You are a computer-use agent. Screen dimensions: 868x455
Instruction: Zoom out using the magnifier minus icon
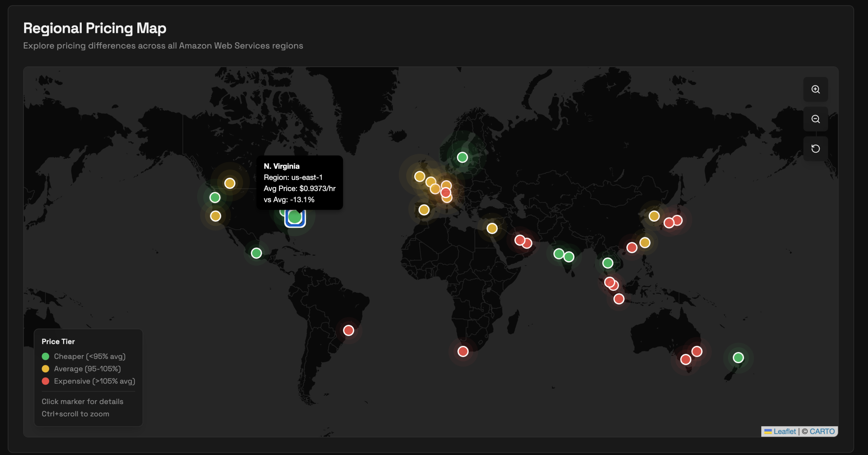816,119
